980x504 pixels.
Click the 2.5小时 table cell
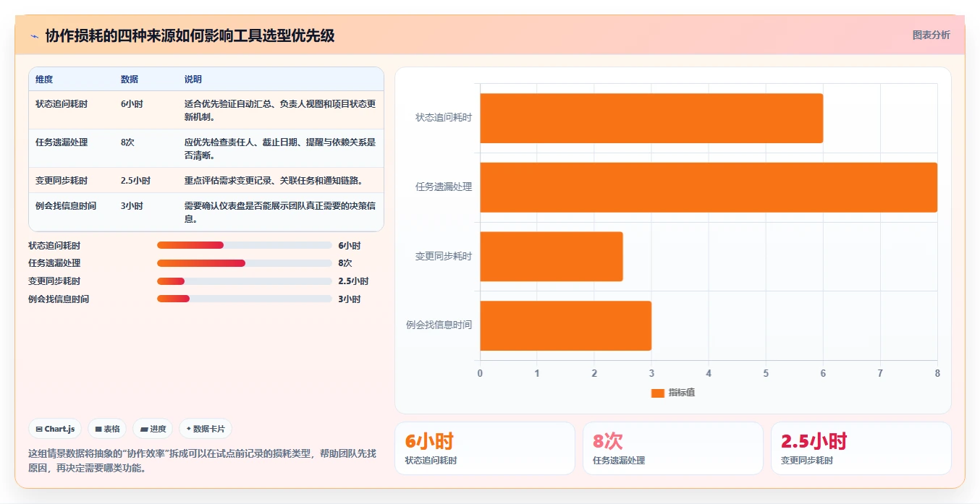(x=135, y=181)
